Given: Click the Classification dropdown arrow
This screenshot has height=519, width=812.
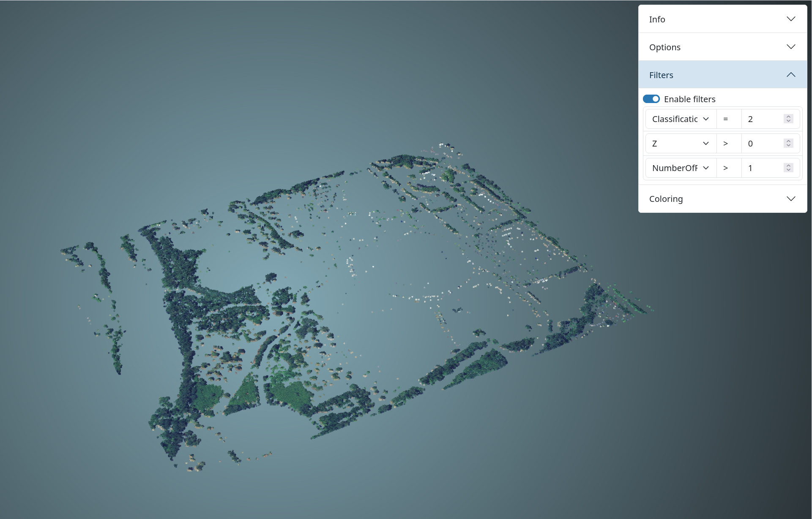Looking at the screenshot, I should click(x=705, y=119).
